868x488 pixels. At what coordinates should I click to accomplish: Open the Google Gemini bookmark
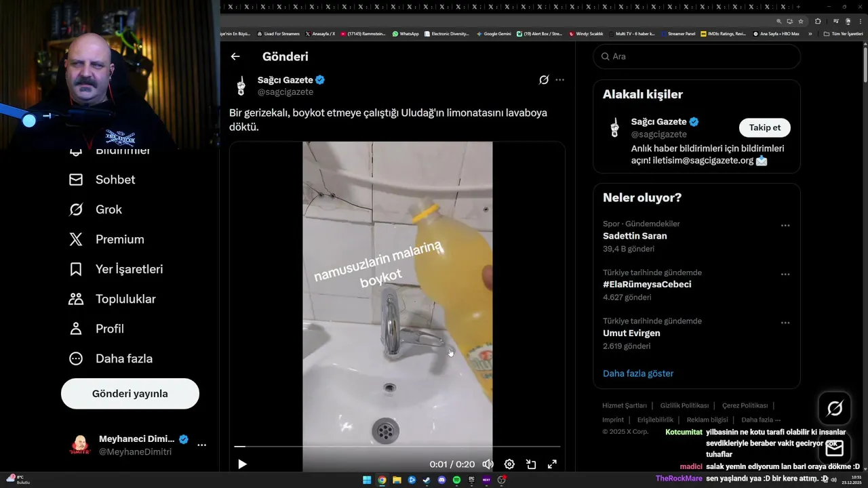(494, 33)
